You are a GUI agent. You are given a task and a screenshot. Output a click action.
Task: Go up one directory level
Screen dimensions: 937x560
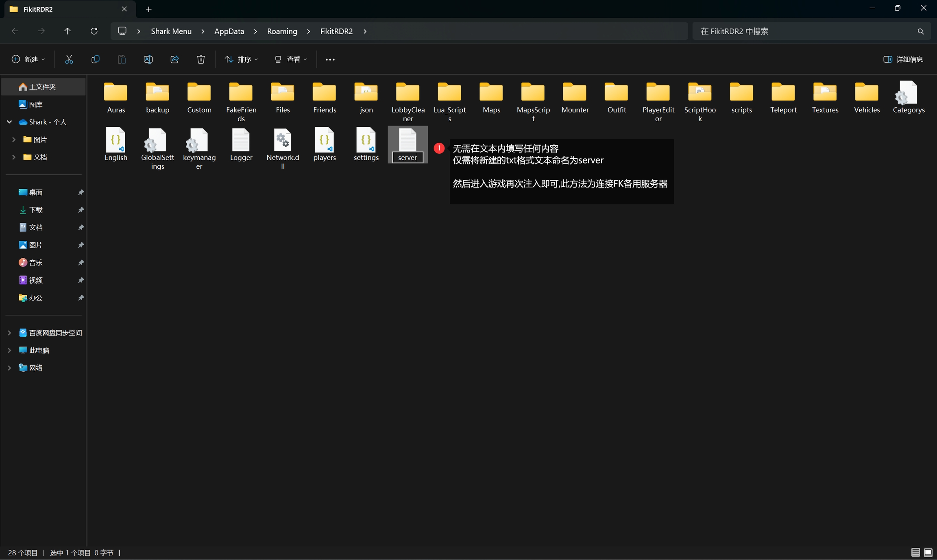(x=68, y=31)
